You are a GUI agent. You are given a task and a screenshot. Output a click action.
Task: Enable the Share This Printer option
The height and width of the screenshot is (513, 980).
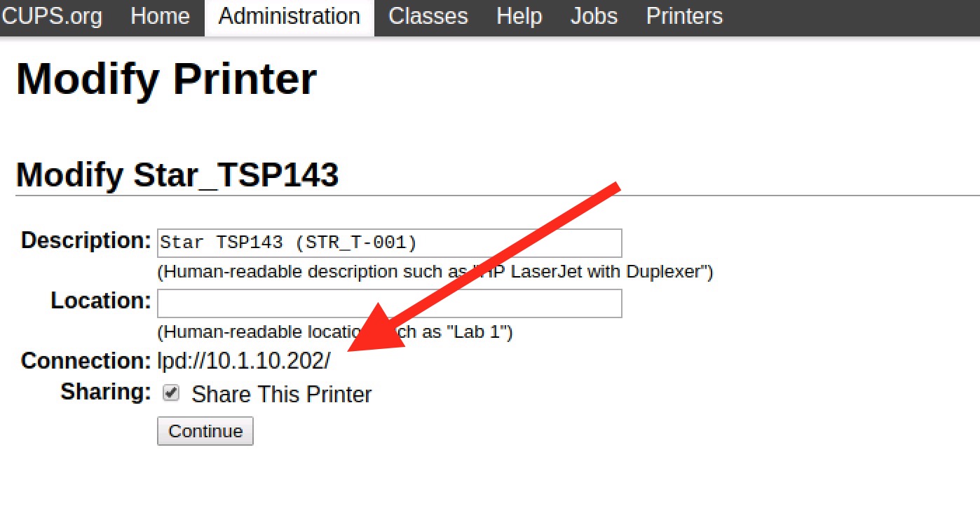(x=170, y=393)
